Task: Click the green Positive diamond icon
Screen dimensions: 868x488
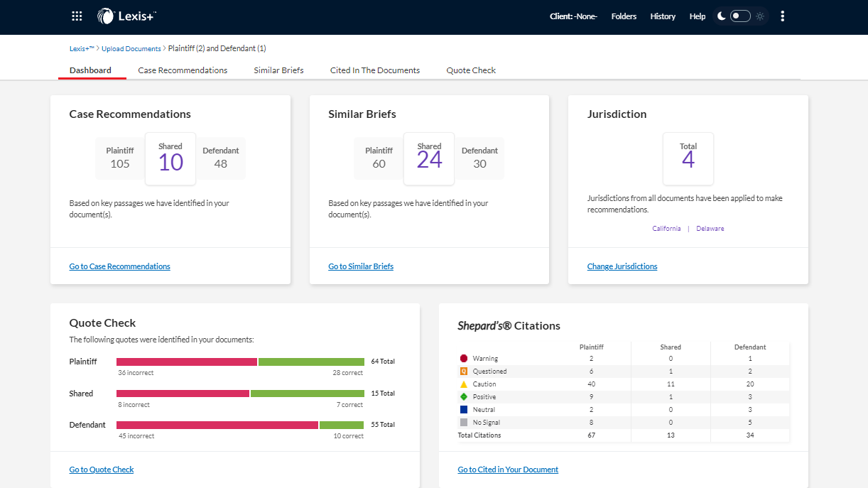Action: pyautogui.click(x=464, y=397)
